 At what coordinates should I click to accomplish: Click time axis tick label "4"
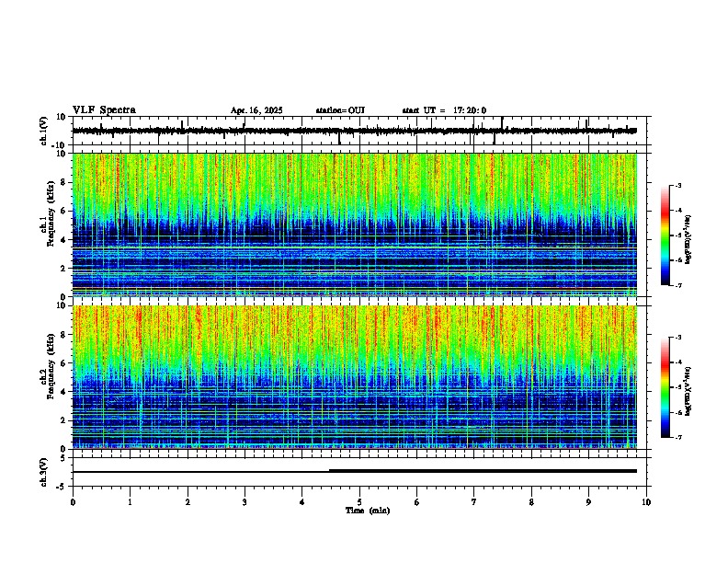(x=302, y=502)
